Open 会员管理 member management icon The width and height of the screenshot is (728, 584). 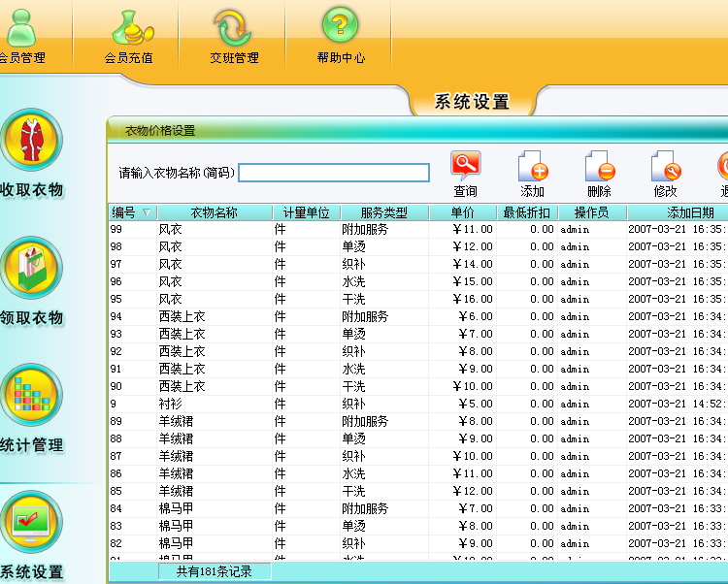(x=21, y=28)
